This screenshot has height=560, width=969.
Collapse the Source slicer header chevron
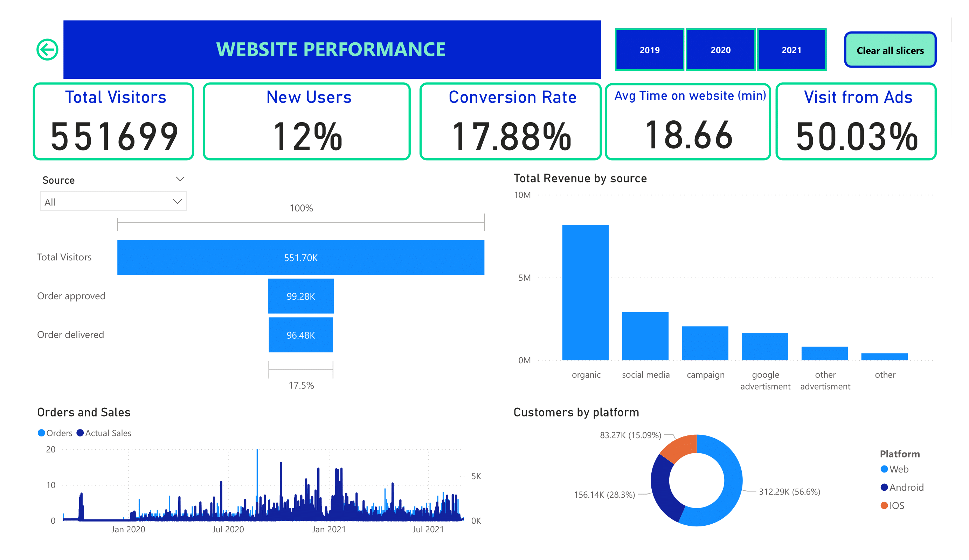(x=180, y=179)
